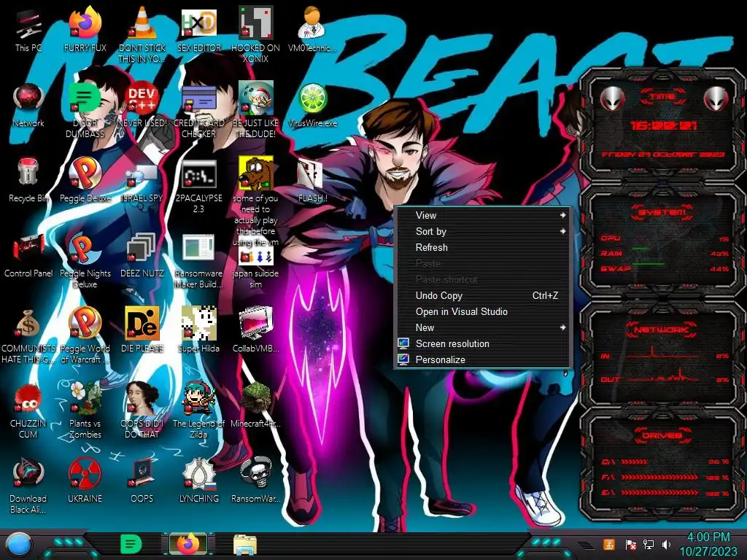Open File Explorer from the taskbar

coord(245,545)
